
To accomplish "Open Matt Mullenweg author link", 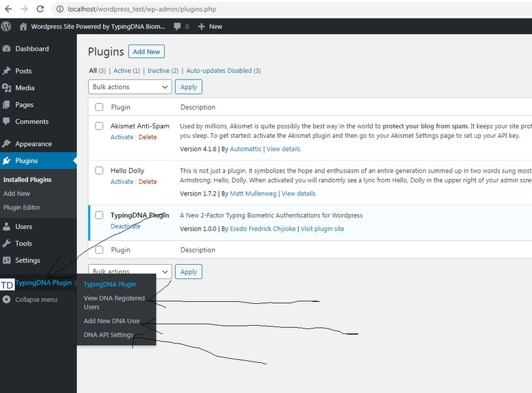I will coord(253,193).
